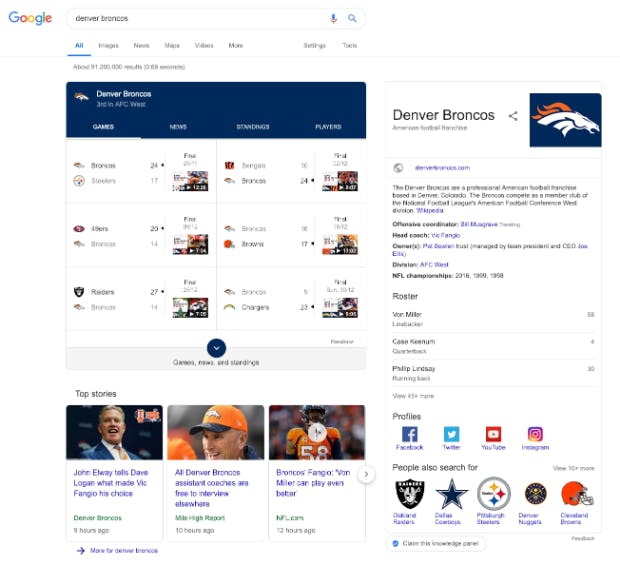Open John Elway story thumbnail image
The width and height of the screenshot is (620, 565).
[114, 432]
